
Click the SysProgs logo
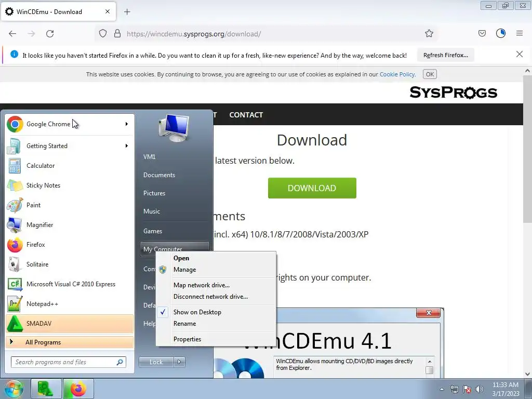tap(453, 92)
